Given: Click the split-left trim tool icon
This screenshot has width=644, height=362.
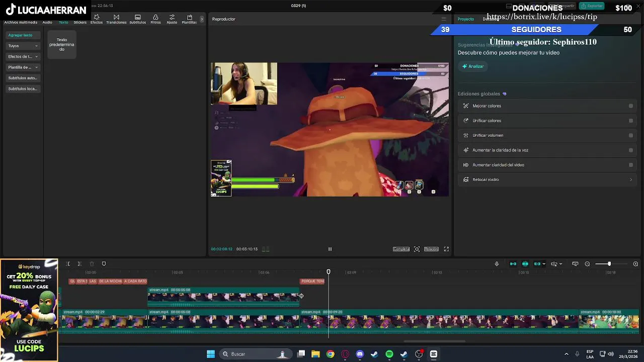Looking at the screenshot, I should (x=67, y=264).
